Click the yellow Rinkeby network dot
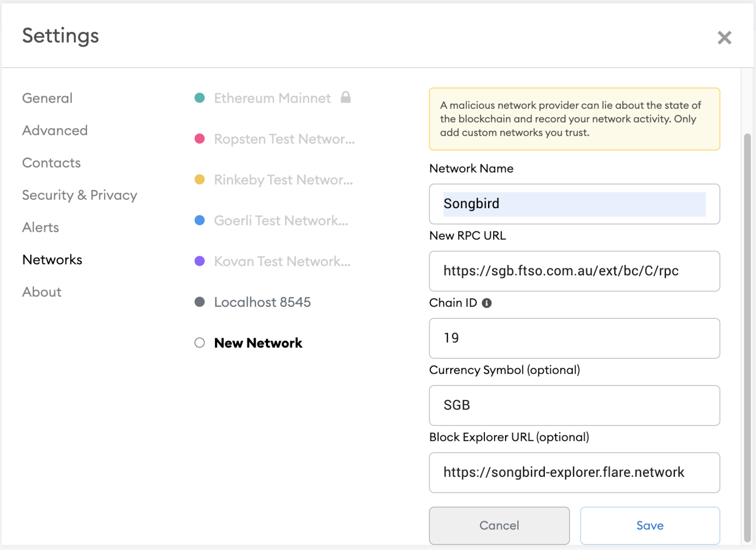 point(199,180)
